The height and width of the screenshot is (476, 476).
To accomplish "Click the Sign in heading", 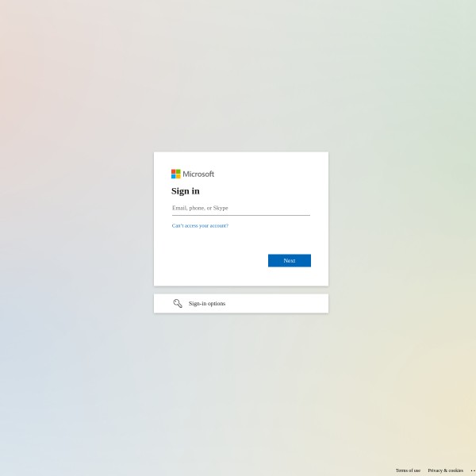I will 185,191.
